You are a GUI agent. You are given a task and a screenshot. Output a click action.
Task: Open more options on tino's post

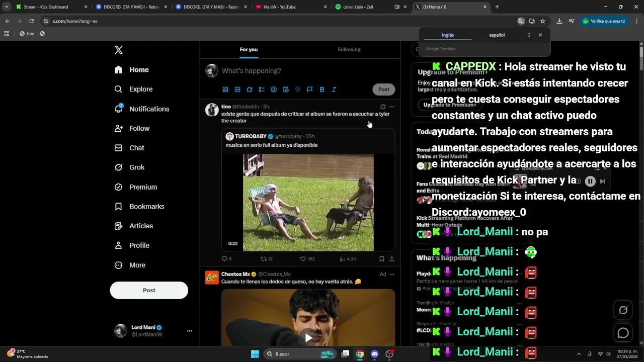pyautogui.click(x=392, y=107)
